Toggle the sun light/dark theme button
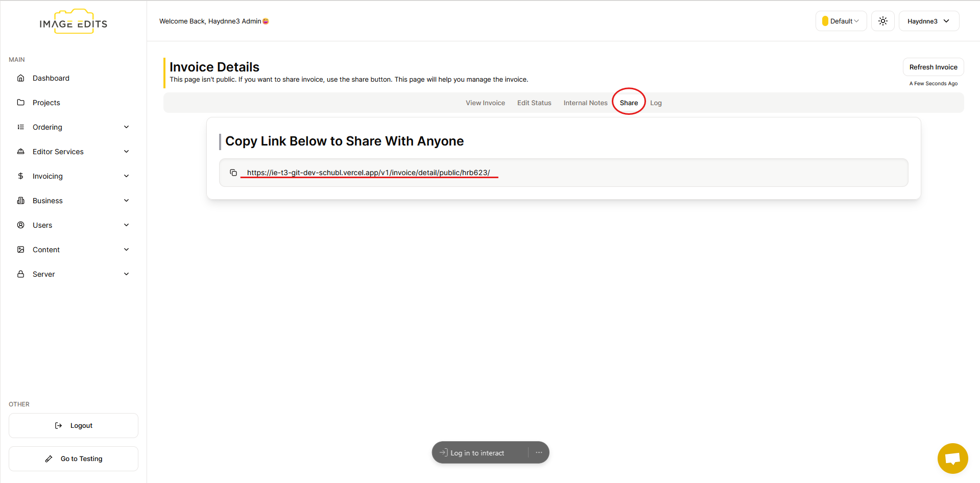Image resolution: width=980 pixels, height=483 pixels. coord(882,21)
